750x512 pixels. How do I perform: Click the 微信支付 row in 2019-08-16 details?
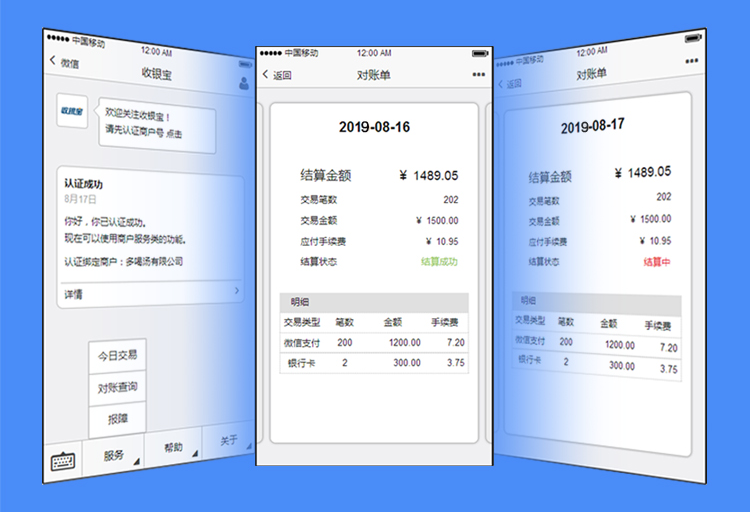pos(374,343)
